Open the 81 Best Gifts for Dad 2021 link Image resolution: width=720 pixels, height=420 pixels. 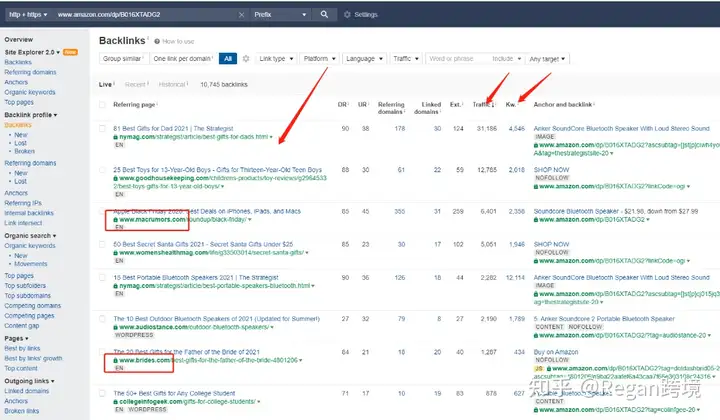[x=173, y=129]
